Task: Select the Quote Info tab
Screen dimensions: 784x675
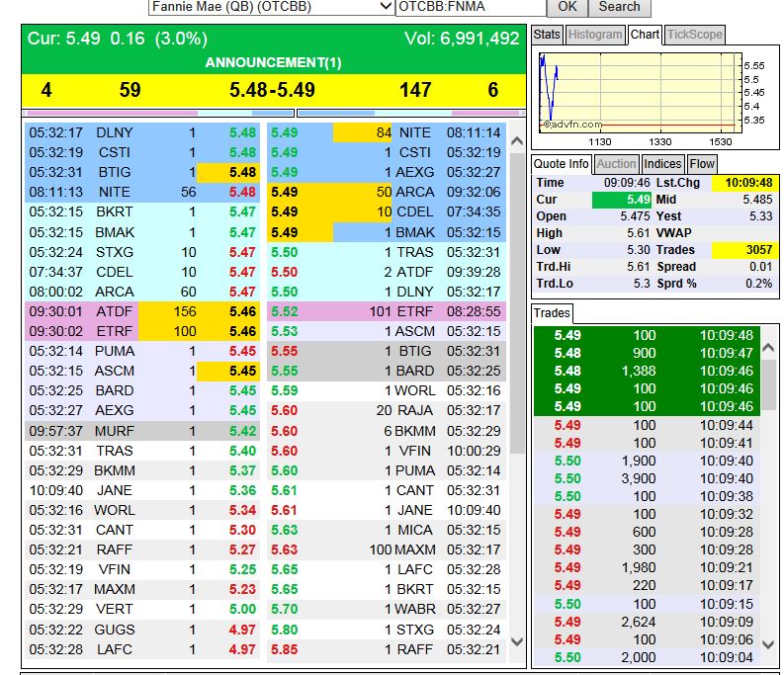Action: [x=561, y=164]
